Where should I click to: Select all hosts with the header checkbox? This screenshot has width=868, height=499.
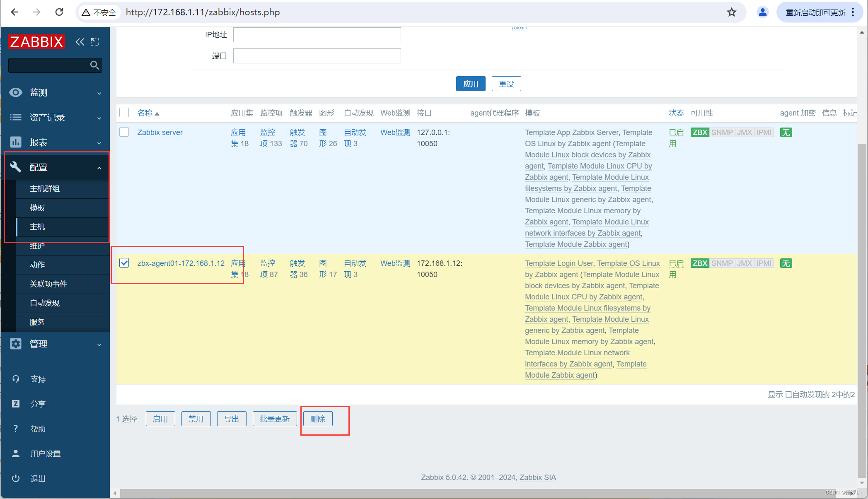124,112
